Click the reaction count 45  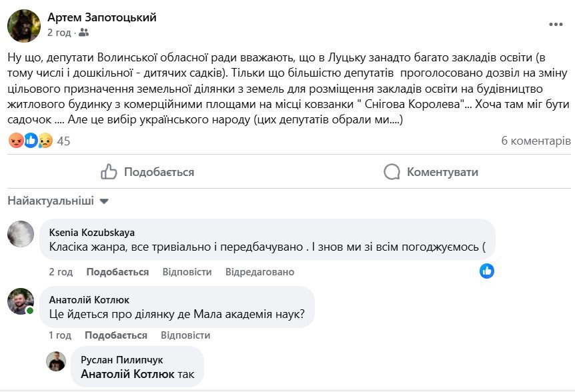pyautogui.click(x=64, y=141)
